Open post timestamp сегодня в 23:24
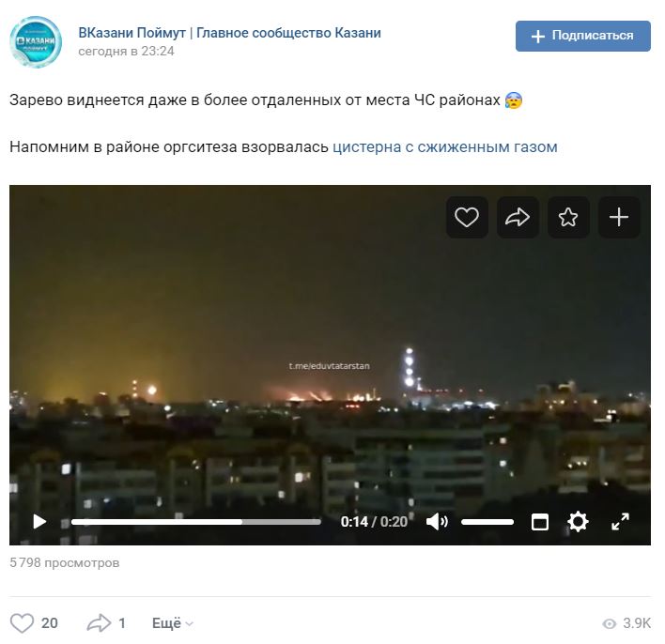 (x=126, y=52)
